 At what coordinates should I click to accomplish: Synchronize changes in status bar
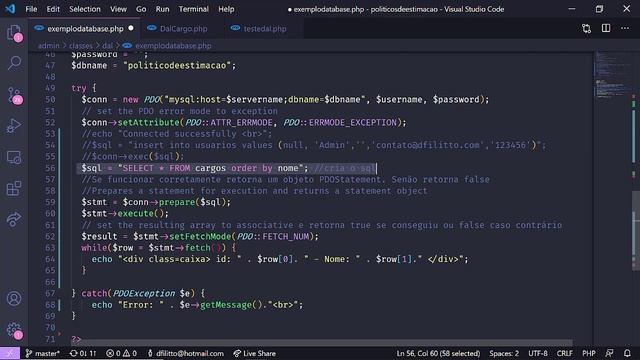(x=83, y=353)
